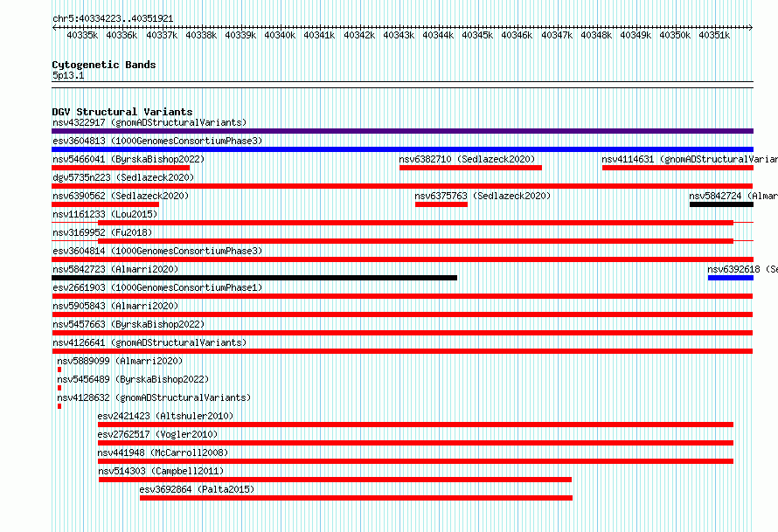Open dgv5735n223 Sedlazeck2020 label

point(123,177)
